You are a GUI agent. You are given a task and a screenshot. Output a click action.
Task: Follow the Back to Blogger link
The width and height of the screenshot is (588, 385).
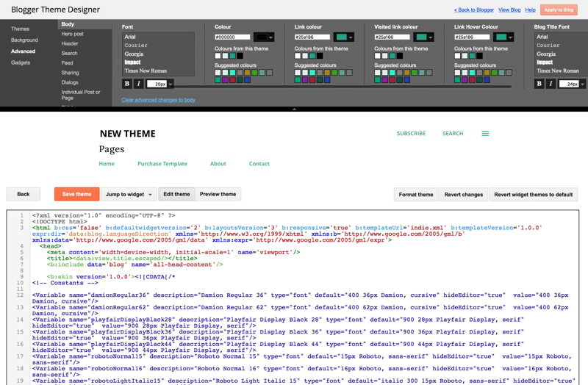coord(474,10)
